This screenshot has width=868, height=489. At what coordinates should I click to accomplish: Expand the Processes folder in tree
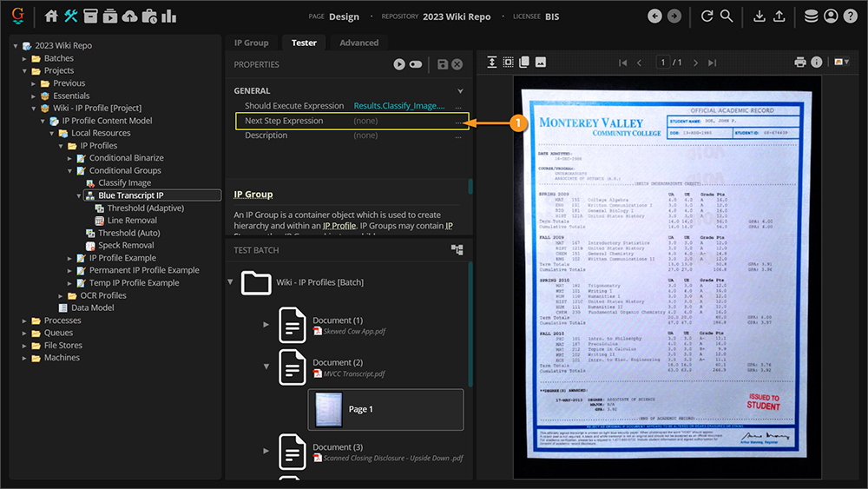click(25, 320)
